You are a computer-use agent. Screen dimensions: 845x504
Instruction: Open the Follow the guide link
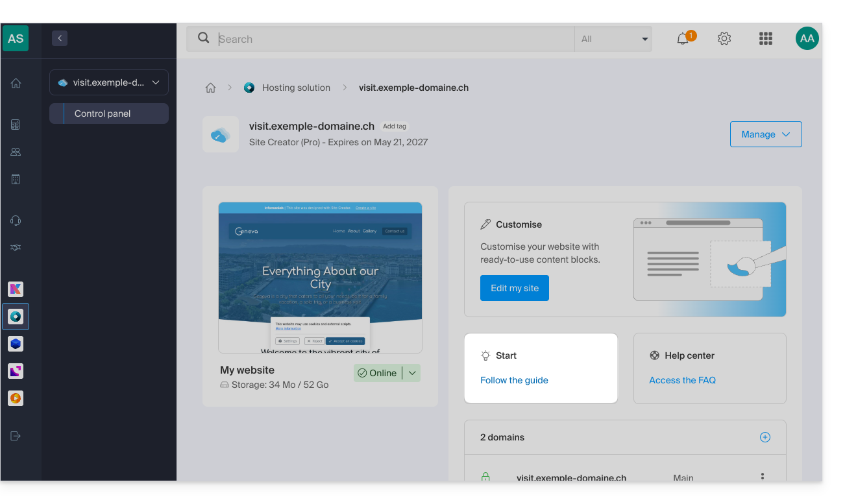[514, 380]
